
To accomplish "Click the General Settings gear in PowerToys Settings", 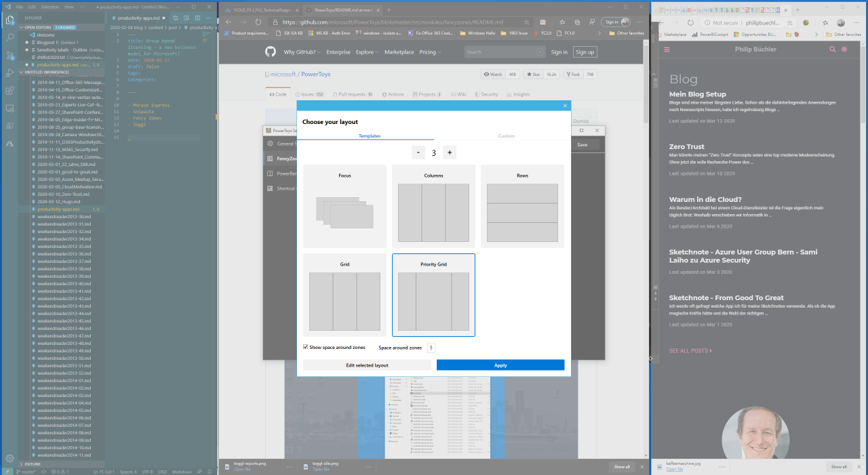I will click(270, 144).
